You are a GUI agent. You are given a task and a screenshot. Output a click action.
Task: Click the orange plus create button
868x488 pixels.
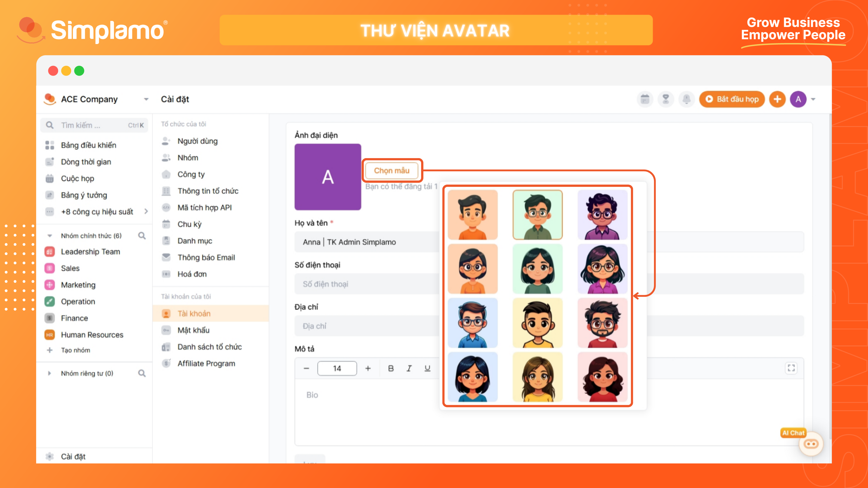(777, 99)
